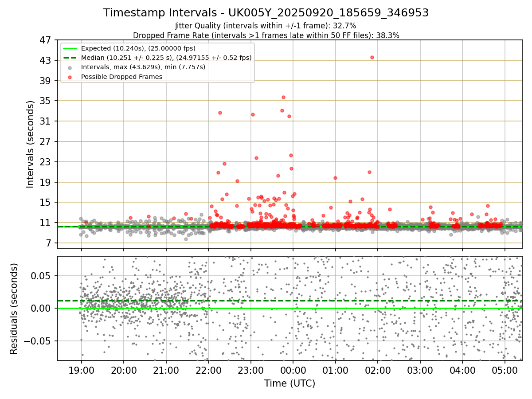Screen dimensions: 532x399
Task: Click the 7 tick on the intervals axis
Action: [x=48, y=243]
